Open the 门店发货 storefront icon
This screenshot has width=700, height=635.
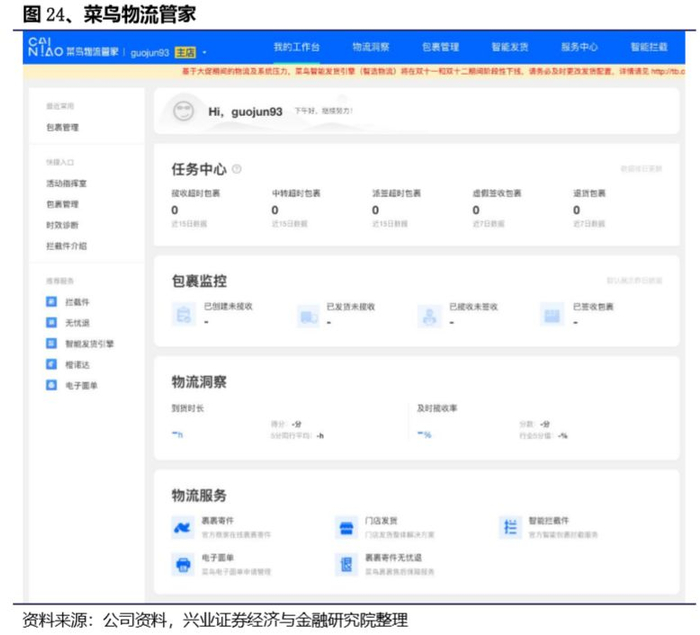[x=346, y=527]
